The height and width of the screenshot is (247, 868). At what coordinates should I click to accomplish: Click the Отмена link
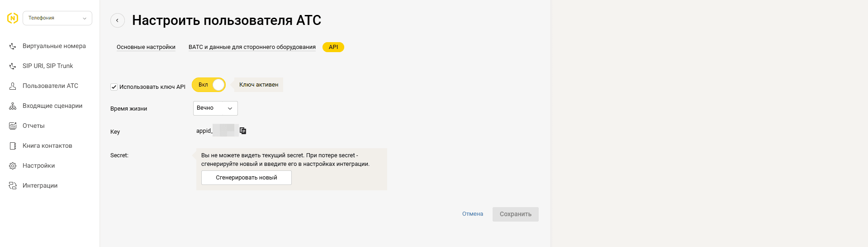click(x=472, y=214)
